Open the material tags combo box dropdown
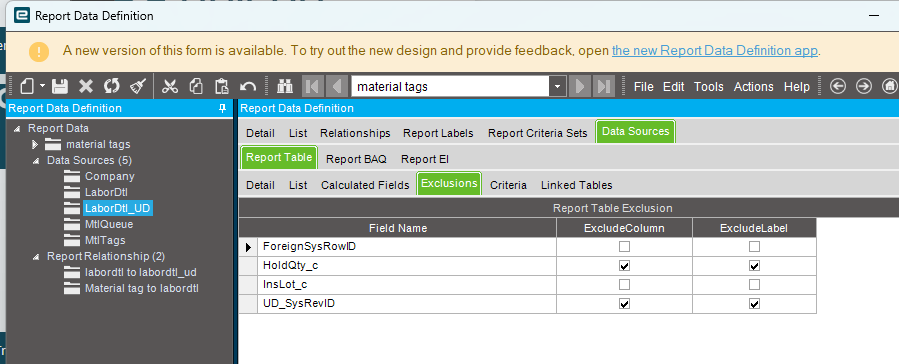 click(x=557, y=87)
